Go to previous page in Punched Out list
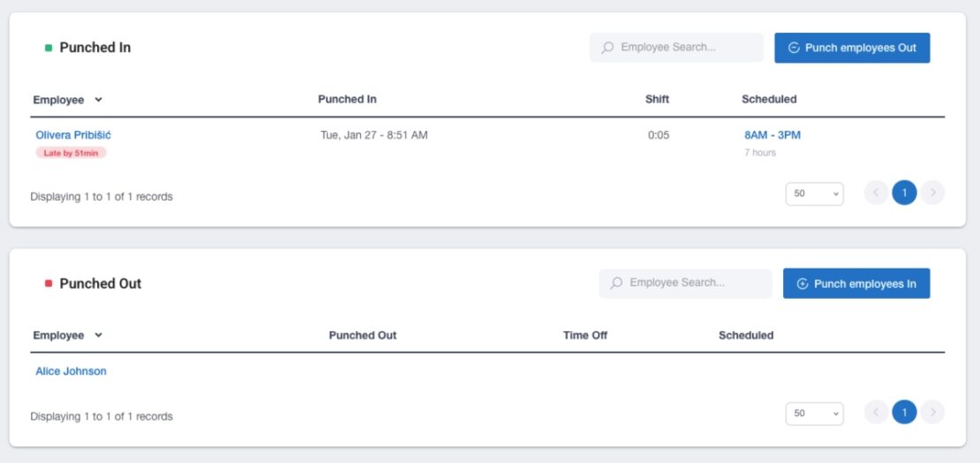 tap(876, 412)
